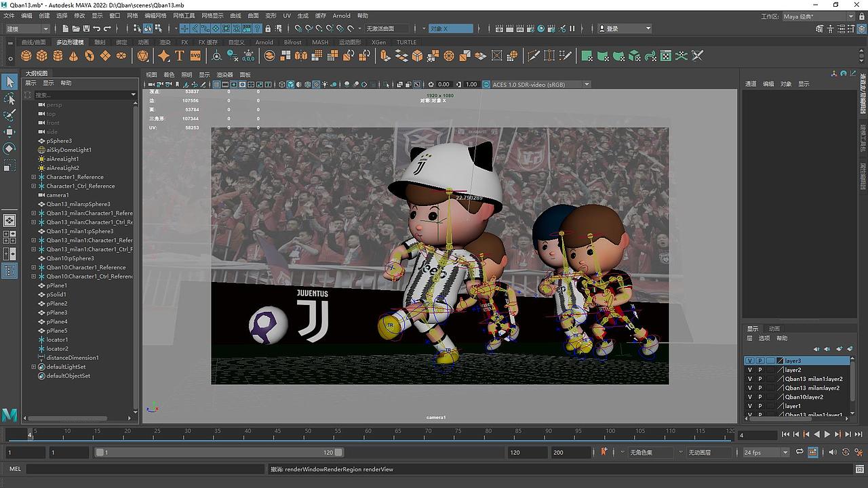This screenshot has height=488, width=868.
Task: Select distanceDimension1 in the outliner
Action: (x=73, y=358)
